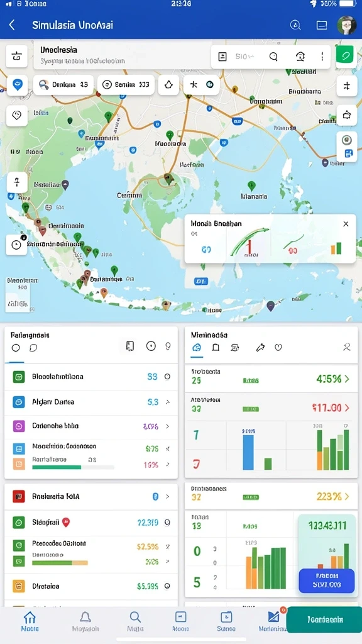Expand the 19% row chevron
This screenshot has width=362, height=644.
[167, 465]
